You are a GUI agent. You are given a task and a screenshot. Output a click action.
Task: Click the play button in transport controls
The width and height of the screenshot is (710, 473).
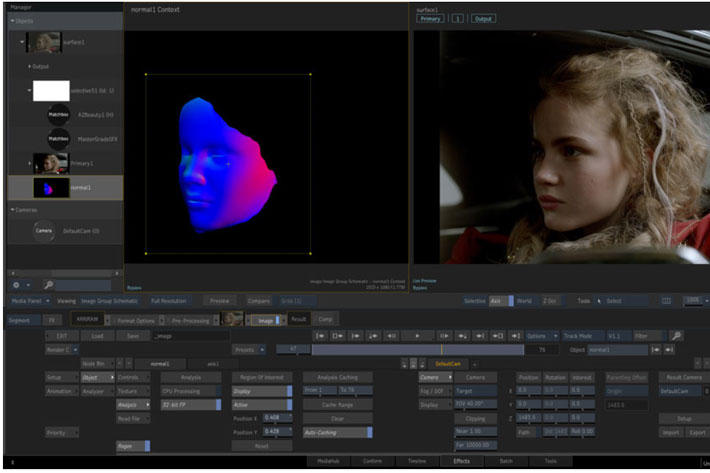(417, 336)
